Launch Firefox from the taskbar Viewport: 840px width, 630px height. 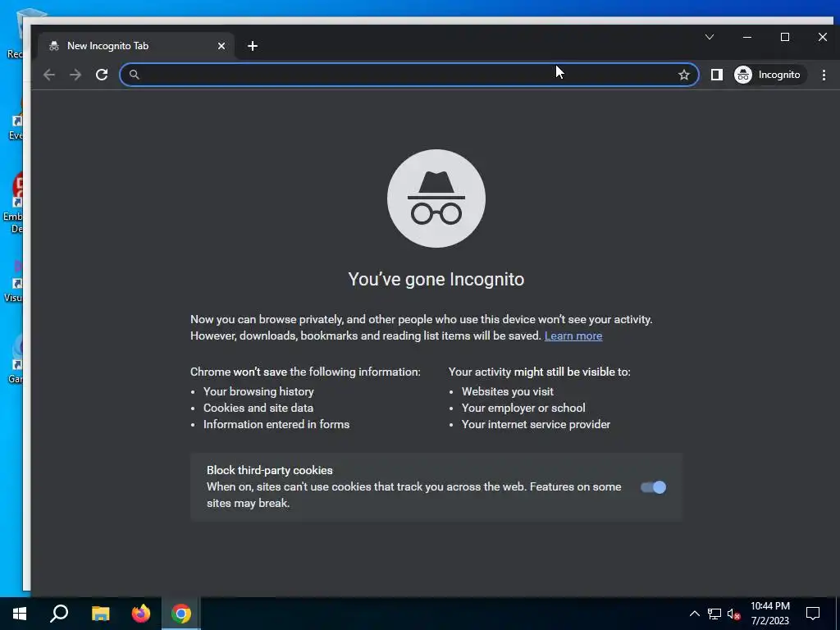coord(141,614)
